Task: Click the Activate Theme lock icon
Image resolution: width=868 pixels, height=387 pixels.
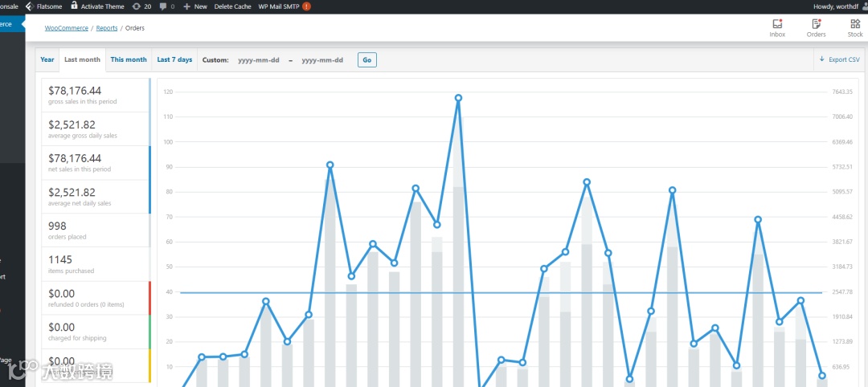Action: (x=74, y=6)
